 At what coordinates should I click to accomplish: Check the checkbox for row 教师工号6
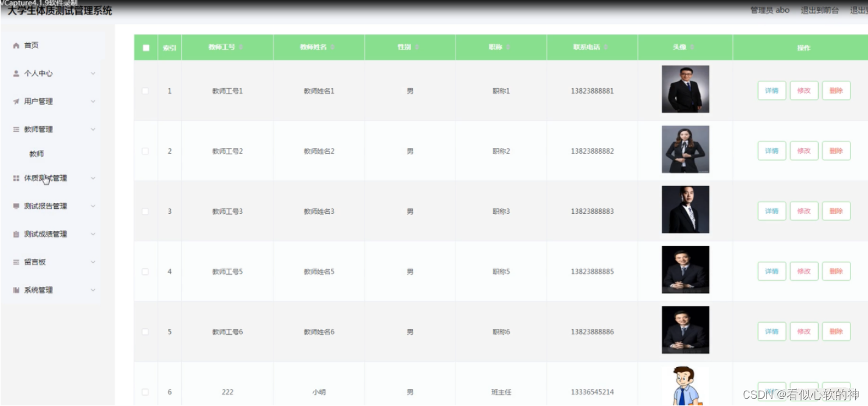tap(145, 332)
